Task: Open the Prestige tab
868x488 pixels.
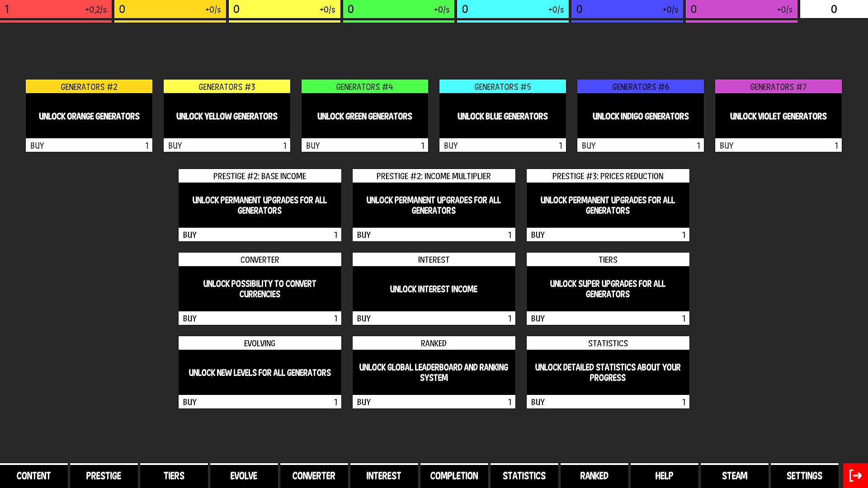Action: click(104, 476)
